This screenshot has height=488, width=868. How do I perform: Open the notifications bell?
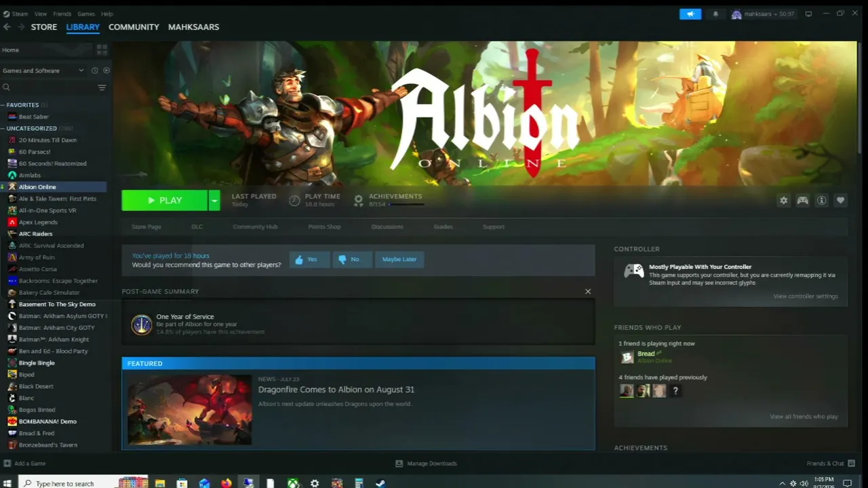click(x=715, y=14)
